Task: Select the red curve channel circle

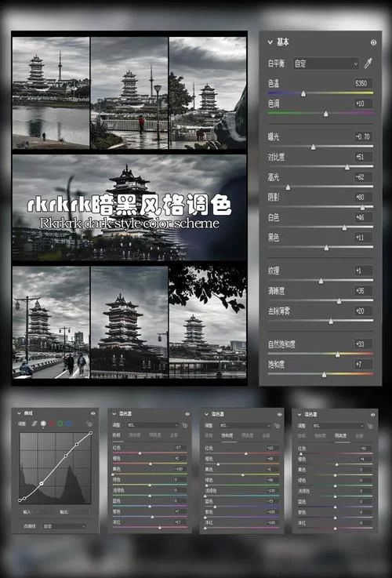Action: (x=52, y=424)
